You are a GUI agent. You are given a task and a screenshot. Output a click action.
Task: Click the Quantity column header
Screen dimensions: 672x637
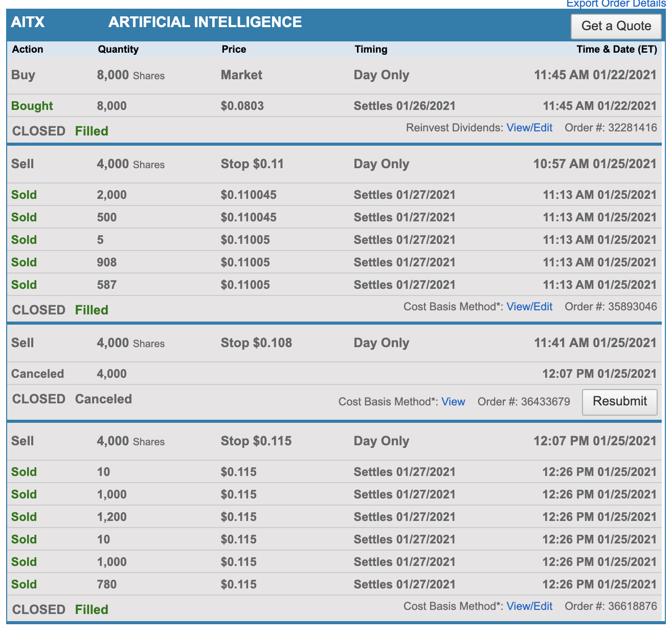click(x=118, y=50)
